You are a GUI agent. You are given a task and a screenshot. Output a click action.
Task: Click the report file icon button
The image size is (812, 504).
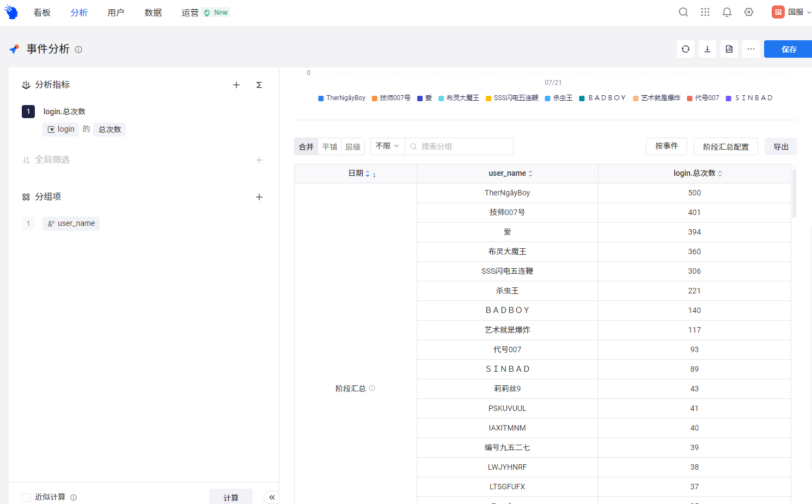pyautogui.click(x=729, y=49)
